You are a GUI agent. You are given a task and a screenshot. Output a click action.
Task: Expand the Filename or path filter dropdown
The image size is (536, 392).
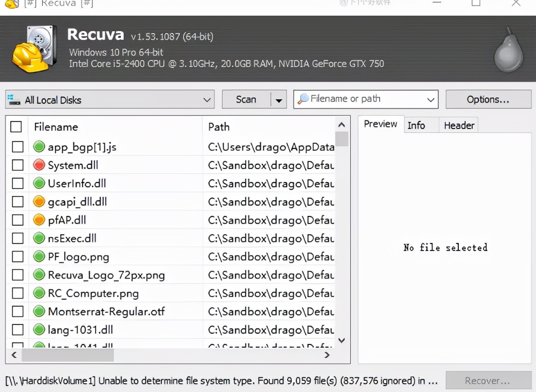point(430,99)
